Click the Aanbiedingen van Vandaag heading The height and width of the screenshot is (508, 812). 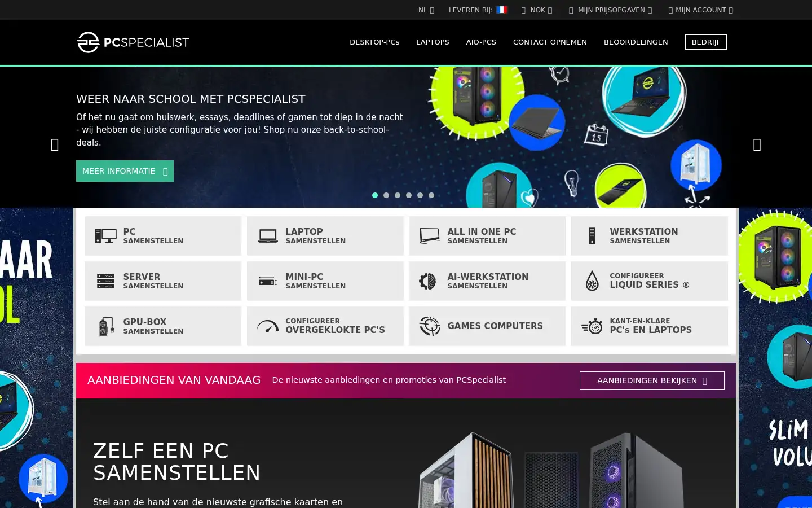click(174, 380)
